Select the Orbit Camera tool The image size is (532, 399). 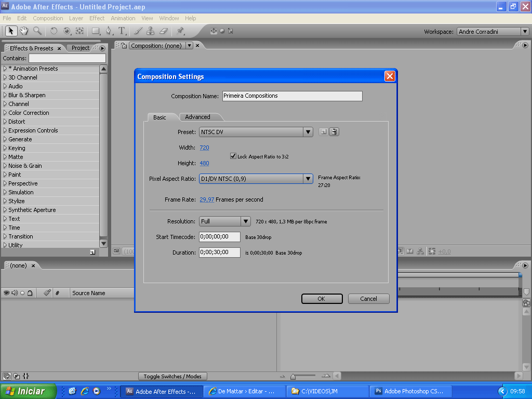click(67, 31)
